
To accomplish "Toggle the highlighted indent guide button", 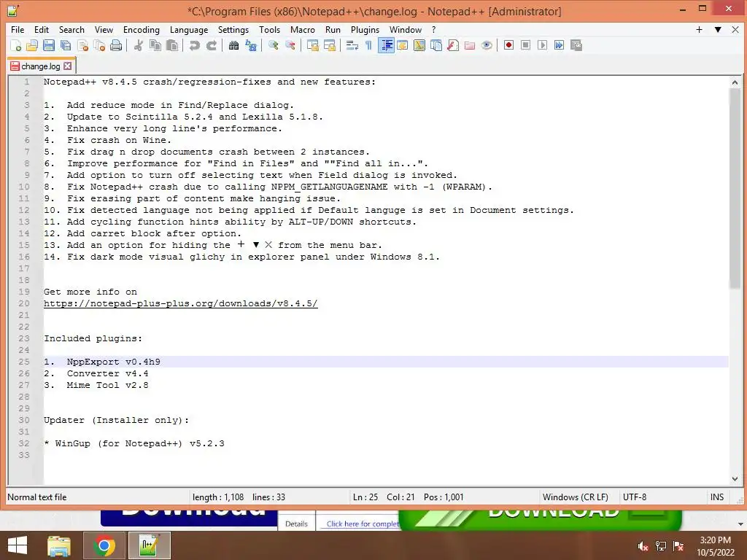I will pyautogui.click(x=386, y=45).
